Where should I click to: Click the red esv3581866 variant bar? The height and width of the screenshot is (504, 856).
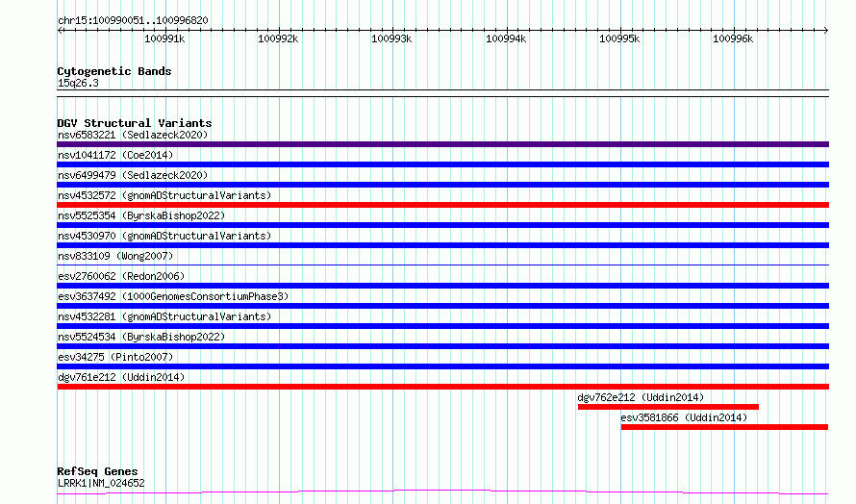[x=724, y=427]
